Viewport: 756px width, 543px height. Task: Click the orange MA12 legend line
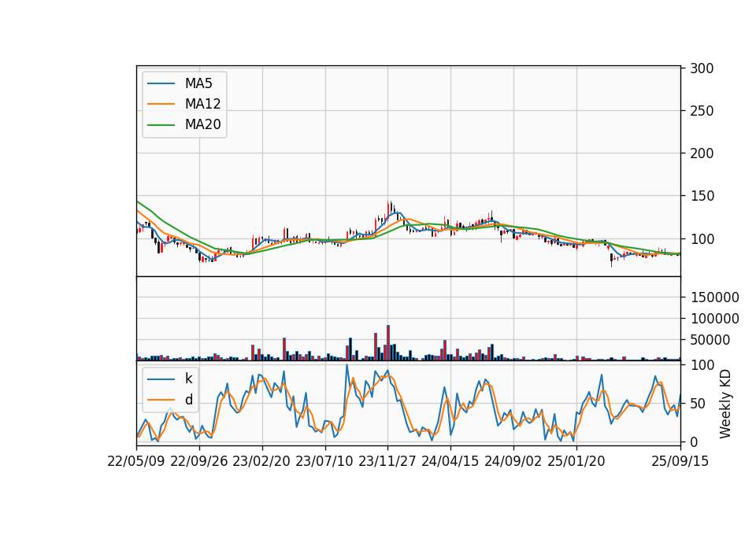click(x=161, y=104)
